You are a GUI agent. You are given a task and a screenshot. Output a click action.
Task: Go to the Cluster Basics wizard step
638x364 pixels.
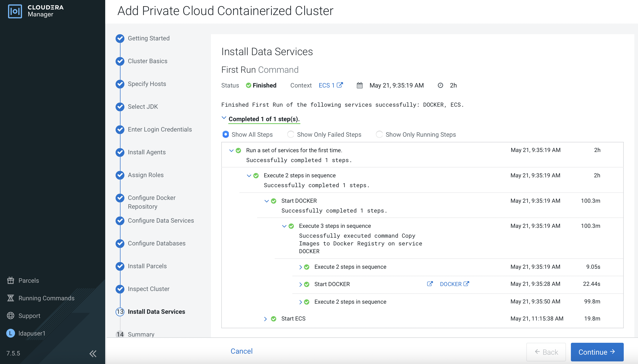147,61
